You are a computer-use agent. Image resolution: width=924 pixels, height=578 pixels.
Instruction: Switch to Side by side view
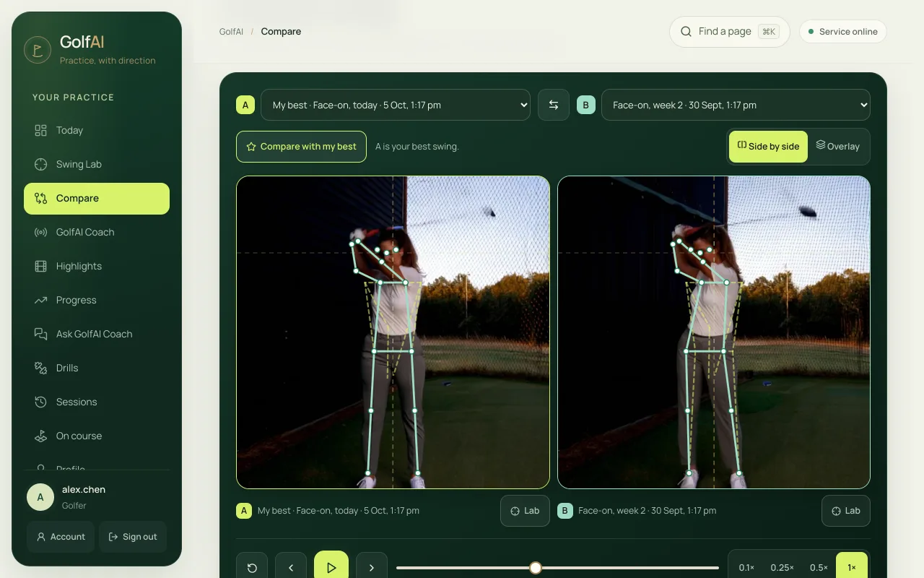pos(768,147)
